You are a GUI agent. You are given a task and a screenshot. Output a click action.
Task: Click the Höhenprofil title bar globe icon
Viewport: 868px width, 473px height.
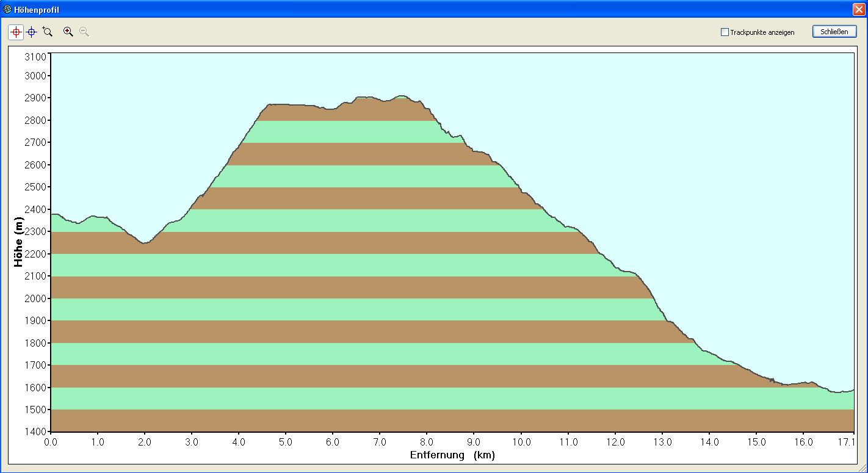pyautogui.click(x=7, y=10)
